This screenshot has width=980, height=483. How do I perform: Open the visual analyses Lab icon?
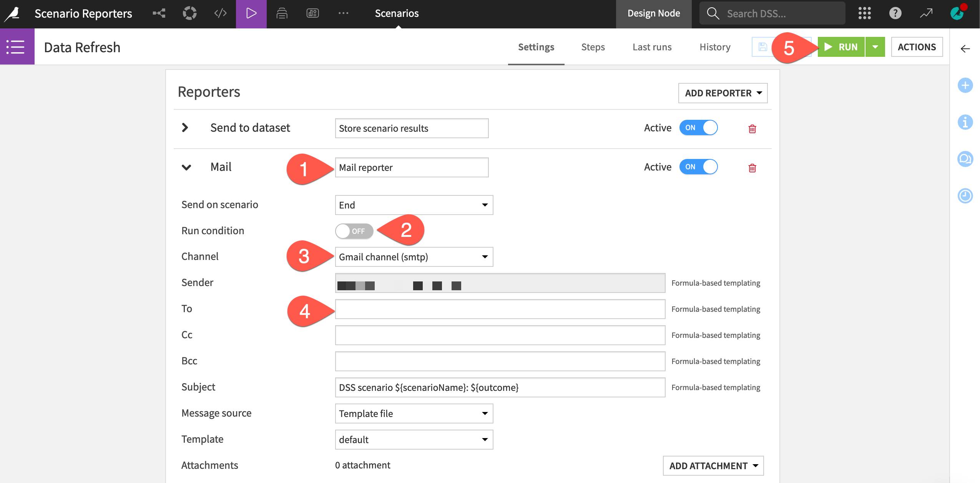[189, 13]
